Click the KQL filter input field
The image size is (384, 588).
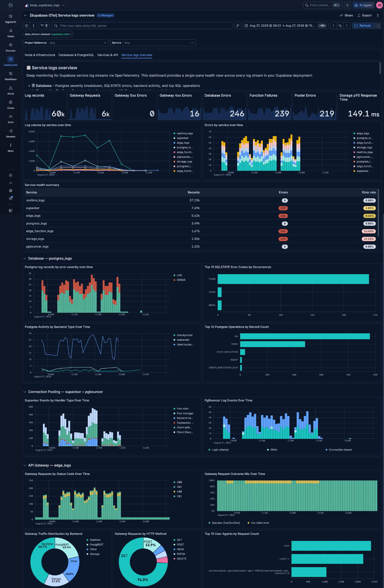click(x=142, y=26)
